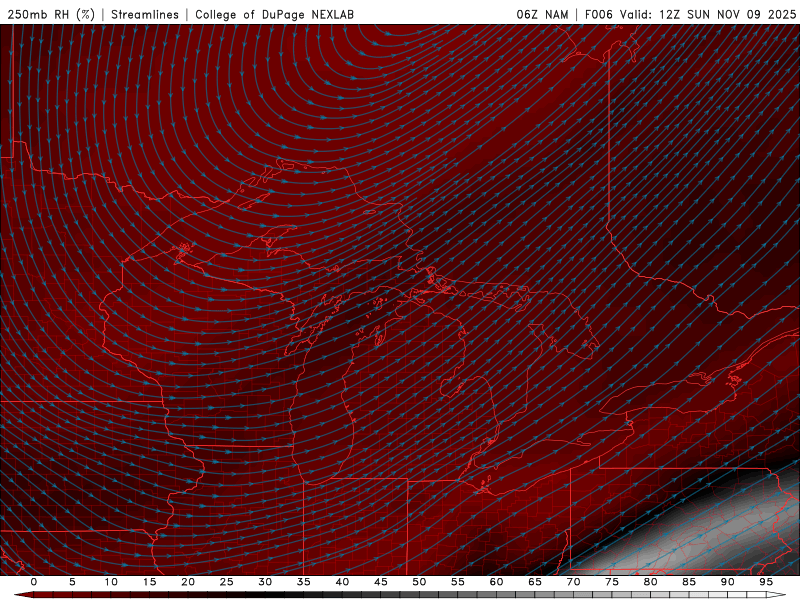Click the "5" value on the color scale
800x600 pixels.
coord(72,582)
